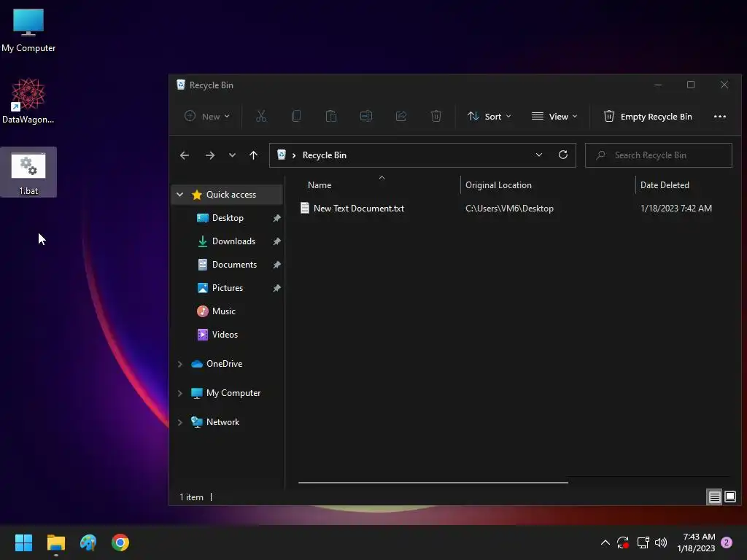Screen dimensions: 747x560
Task: Open Pictures in Quick access
Action: 228,288
